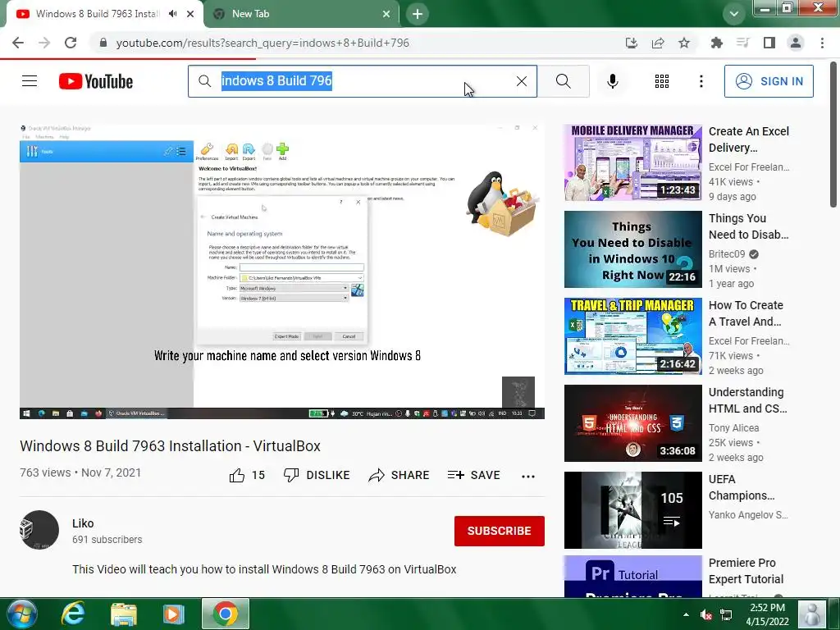This screenshot has width=840, height=630.
Task: Open Understanding HTML and CSS thumbnail
Action: tap(632, 423)
